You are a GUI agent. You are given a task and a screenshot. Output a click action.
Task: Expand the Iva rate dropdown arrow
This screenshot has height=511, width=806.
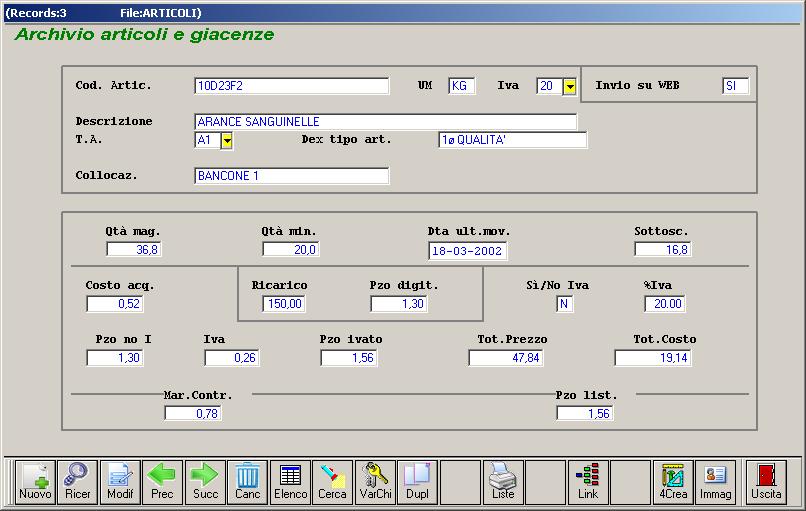coord(570,86)
